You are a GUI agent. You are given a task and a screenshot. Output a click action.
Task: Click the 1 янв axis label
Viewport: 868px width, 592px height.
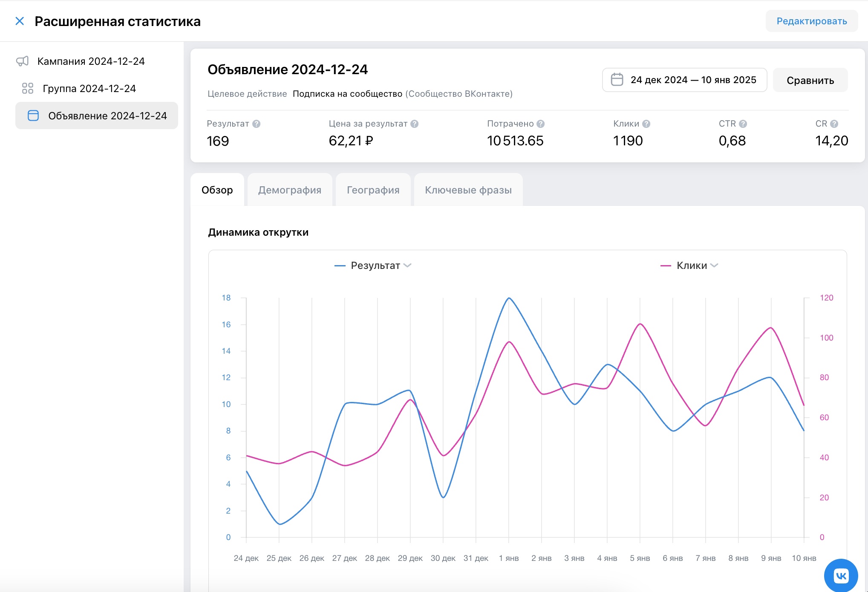(509, 558)
